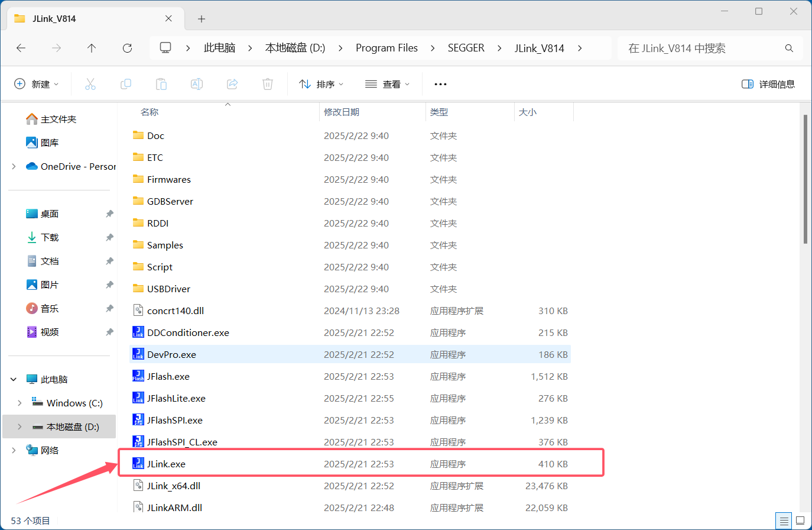Expand the Windows (C:) drive node
The width and height of the screenshot is (812, 530).
click(x=20, y=403)
